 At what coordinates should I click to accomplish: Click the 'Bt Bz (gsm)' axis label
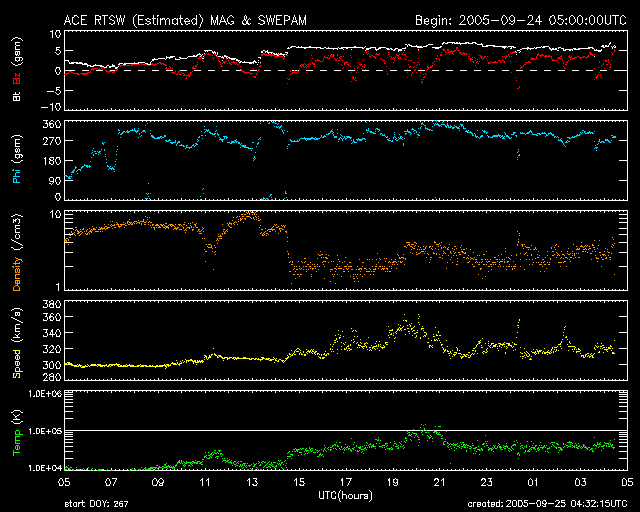coord(17,70)
